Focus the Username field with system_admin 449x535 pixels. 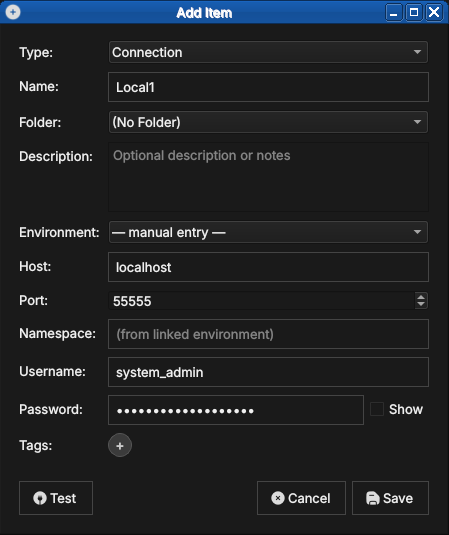pyautogui.click(x=268, y=372)
